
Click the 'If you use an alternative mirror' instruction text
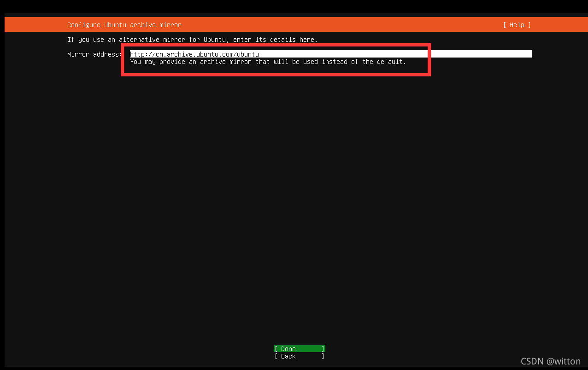tap(192, 40)
